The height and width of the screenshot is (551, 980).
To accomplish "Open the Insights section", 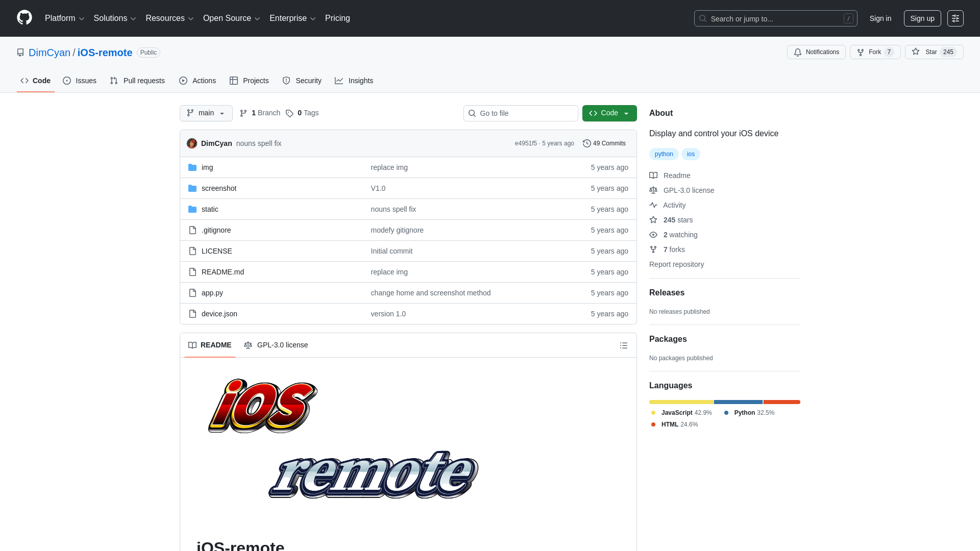I will (x=354, y=81).
